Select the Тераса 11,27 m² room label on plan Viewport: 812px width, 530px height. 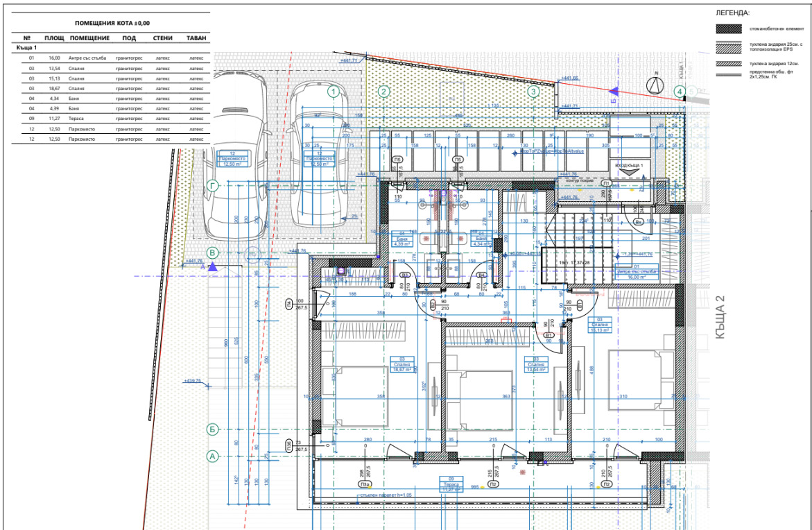point(450,484)
